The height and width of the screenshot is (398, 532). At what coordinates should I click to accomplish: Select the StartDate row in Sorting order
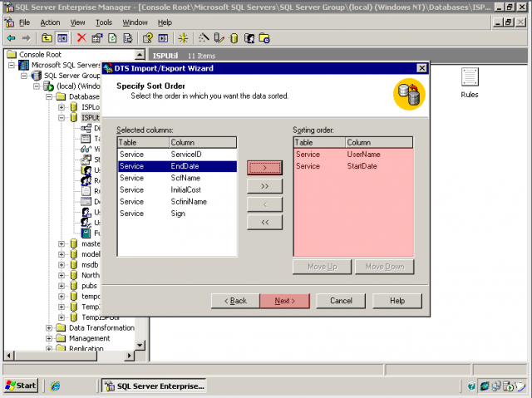[x=362, y=166]
